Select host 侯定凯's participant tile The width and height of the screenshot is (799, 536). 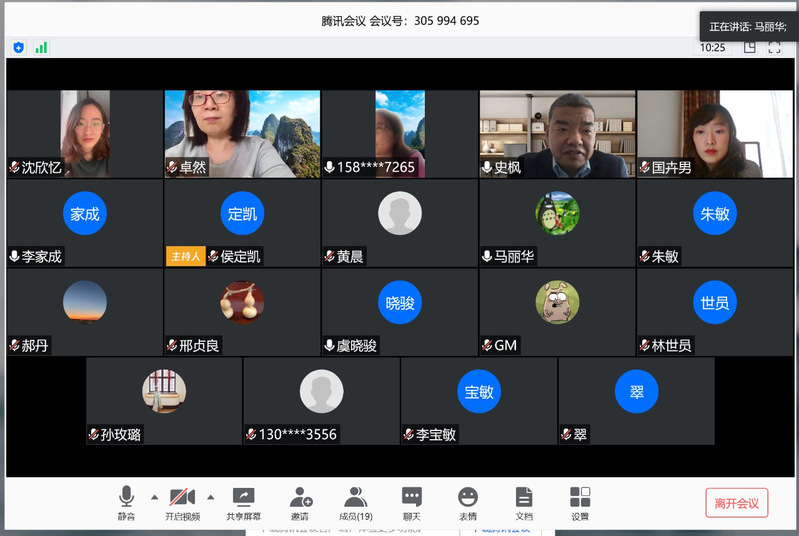(x=242, y=222)
